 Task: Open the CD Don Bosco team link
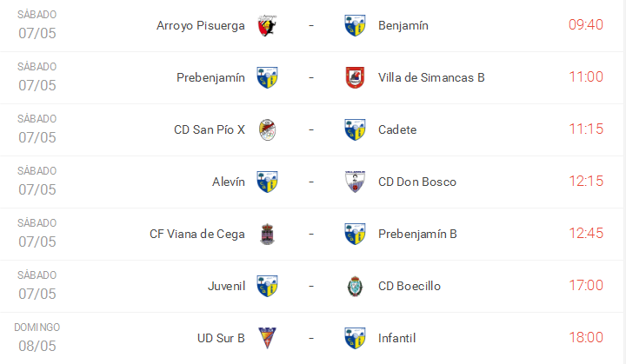click(417, 182)
